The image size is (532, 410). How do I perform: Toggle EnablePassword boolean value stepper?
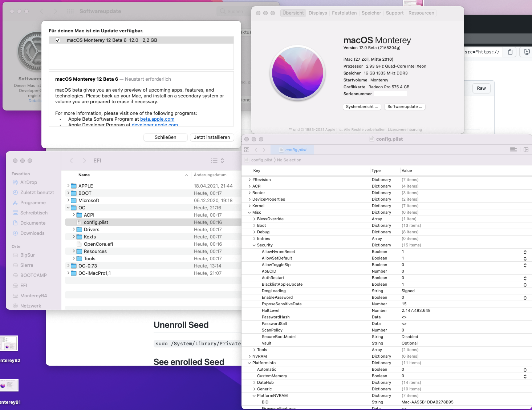click(525, 298)
